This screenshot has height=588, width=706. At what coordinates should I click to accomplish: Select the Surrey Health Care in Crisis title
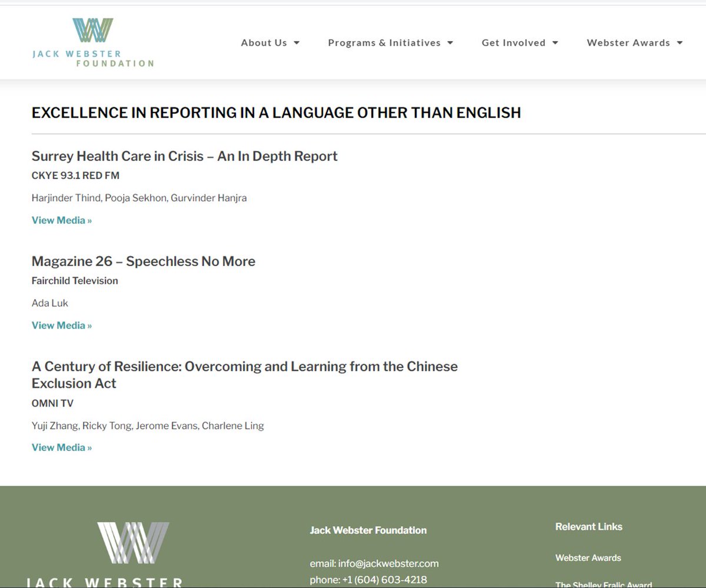[185, 157]
